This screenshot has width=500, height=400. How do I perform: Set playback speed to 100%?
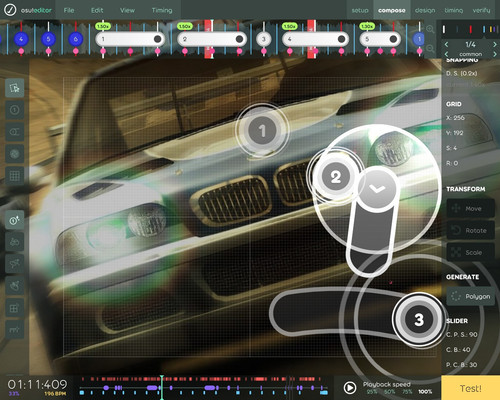pos(425,392)
